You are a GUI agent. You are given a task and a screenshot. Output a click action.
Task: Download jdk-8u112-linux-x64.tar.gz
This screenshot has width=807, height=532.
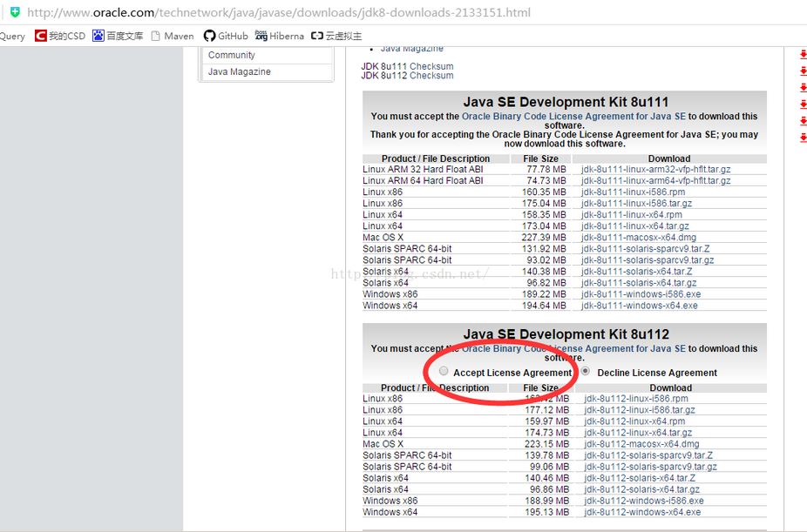(638, 432)
